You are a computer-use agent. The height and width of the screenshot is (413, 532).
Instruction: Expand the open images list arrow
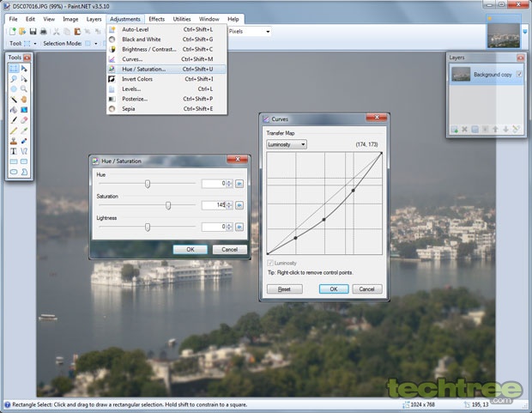point(525,32)
